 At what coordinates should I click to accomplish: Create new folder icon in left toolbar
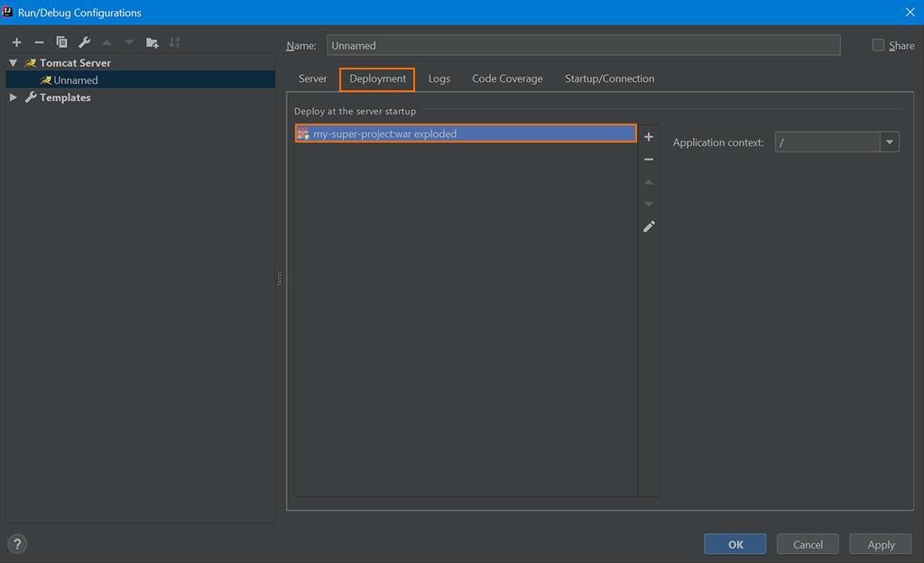pos(152,42)
